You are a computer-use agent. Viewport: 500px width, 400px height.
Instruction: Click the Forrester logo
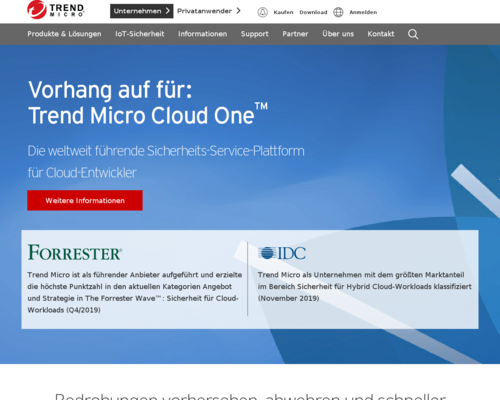75,252
